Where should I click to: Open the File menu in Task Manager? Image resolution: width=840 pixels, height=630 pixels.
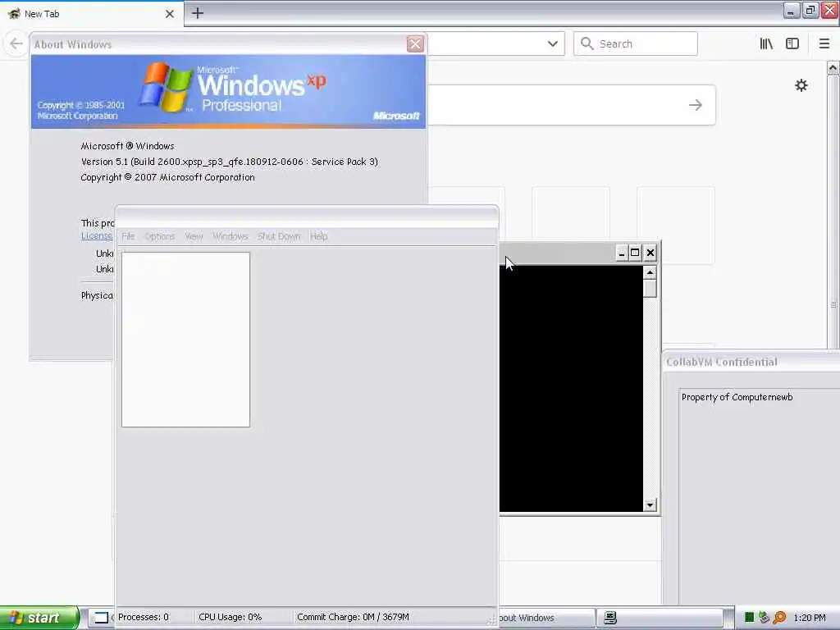click(x=128, y=236)
